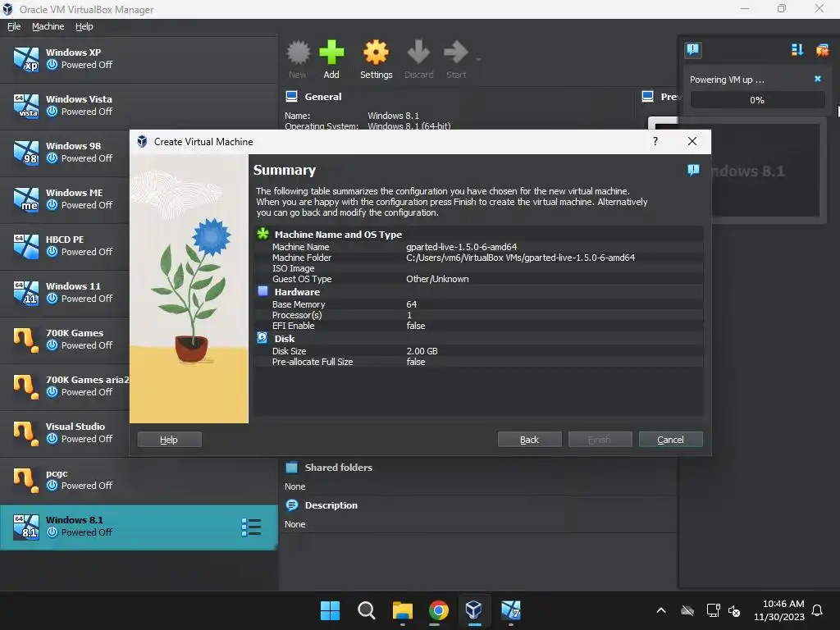Click the VirtualBox taskbar icon
The image size is (840, 630).
tap(474, 610)
